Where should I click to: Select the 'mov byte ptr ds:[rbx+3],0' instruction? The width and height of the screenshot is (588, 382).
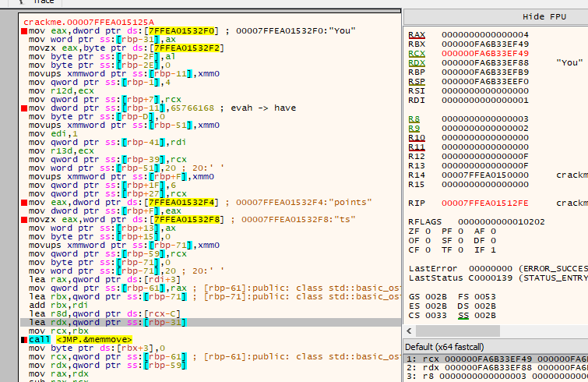(x=97, y=348)
